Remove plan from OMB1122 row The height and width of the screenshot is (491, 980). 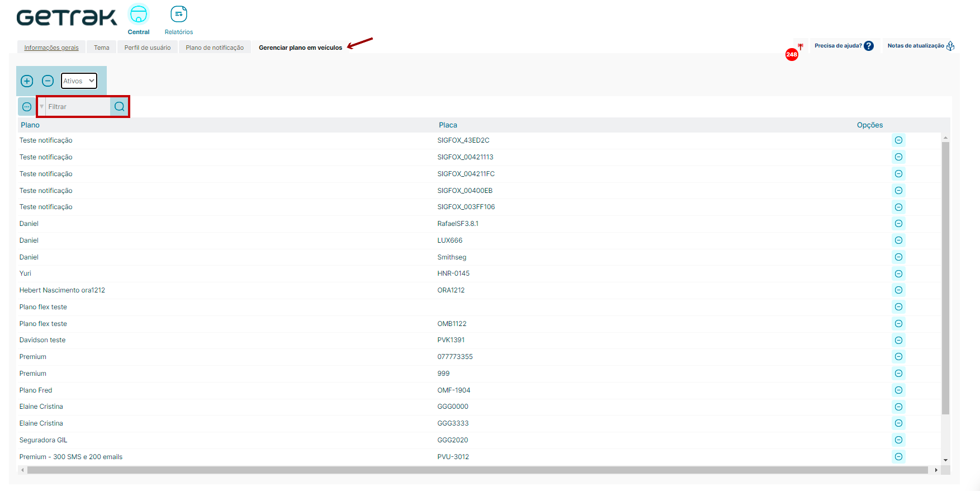coord(898,324)
